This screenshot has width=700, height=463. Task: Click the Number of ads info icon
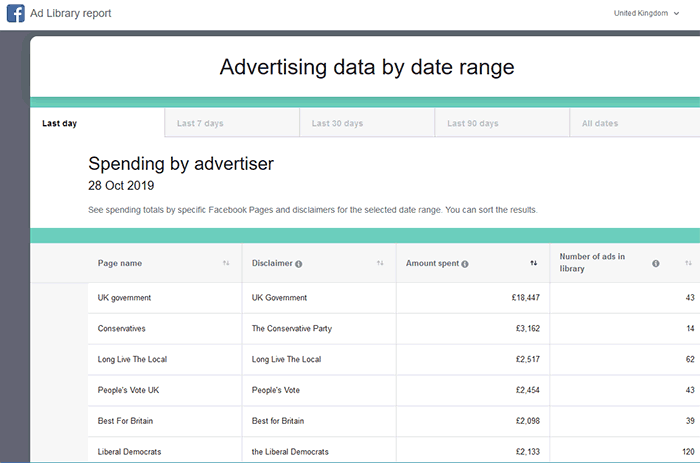pyautogui.click(x=655, y=263)
